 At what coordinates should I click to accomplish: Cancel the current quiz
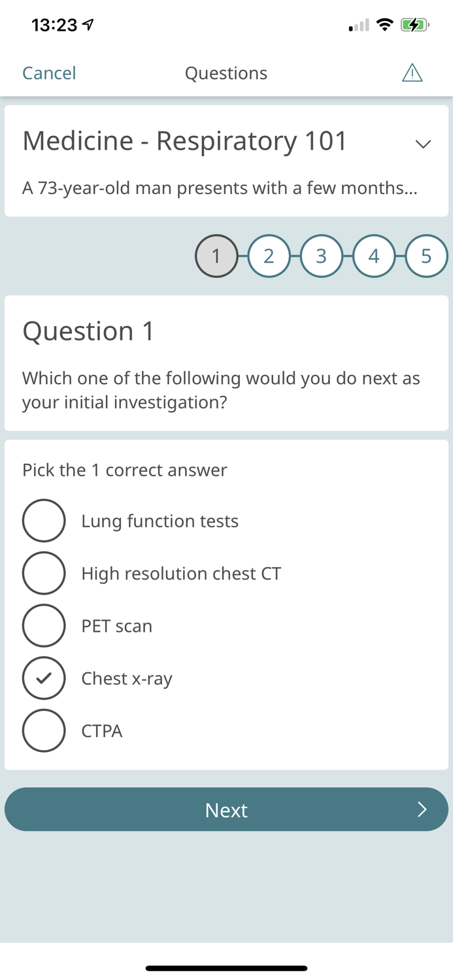point(49,73)
